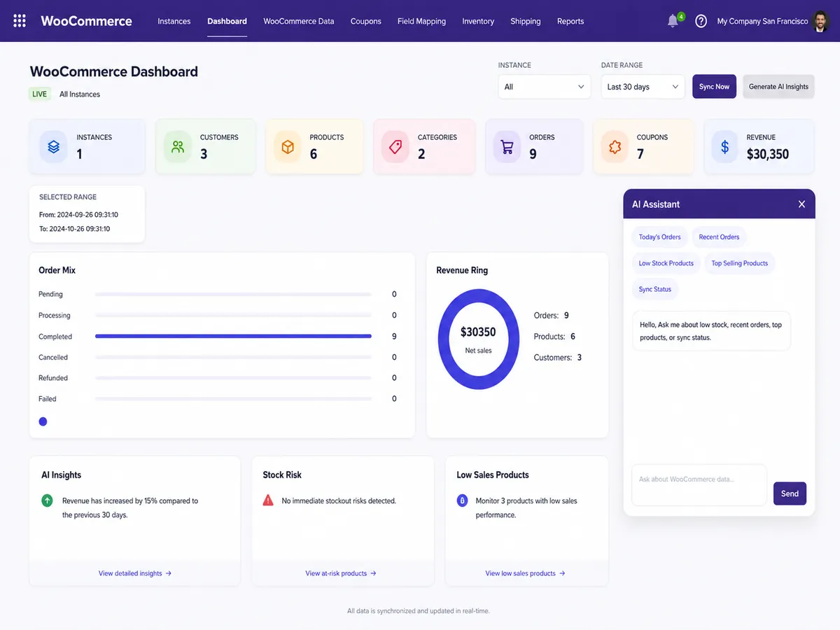Click the Pending orders progress bar

pyautogui.click(x=233, y=294)
